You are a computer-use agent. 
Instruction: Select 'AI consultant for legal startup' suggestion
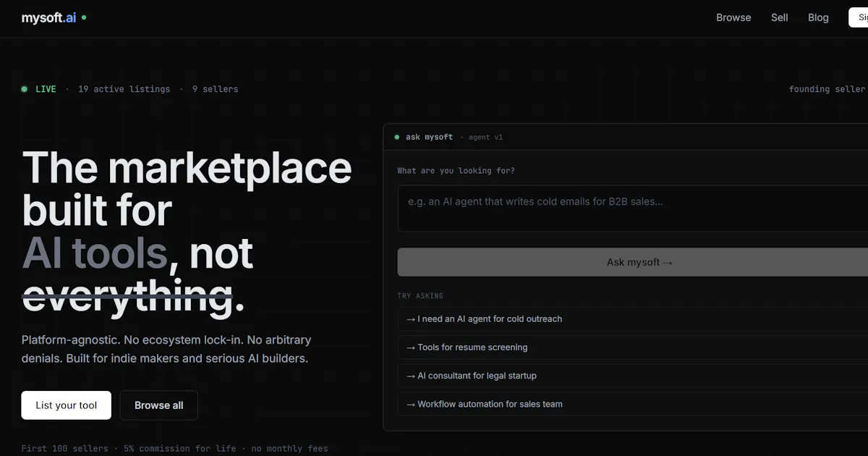pos(633,376)
